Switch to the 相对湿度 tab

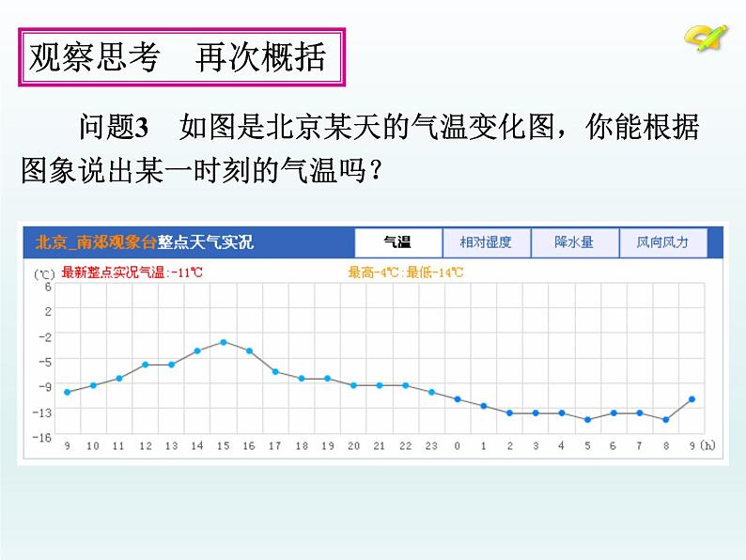pos(486,242)
